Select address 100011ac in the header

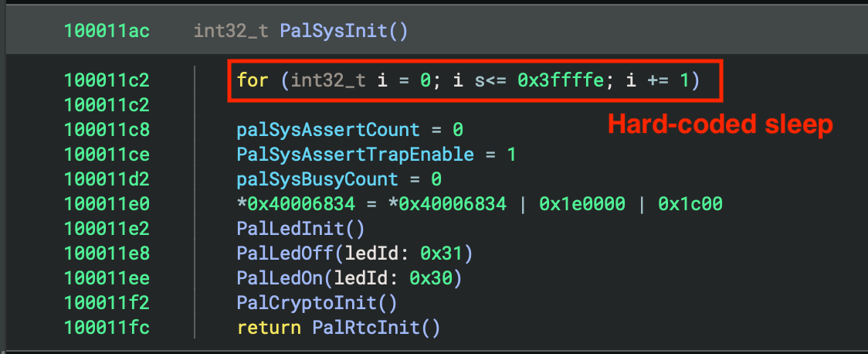click(107, 31)
